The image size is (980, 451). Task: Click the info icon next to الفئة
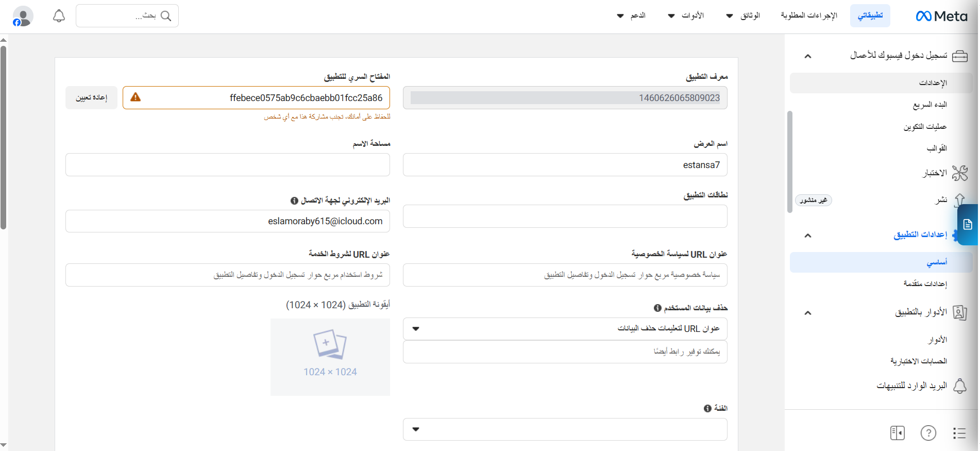(x=707, y=408)
